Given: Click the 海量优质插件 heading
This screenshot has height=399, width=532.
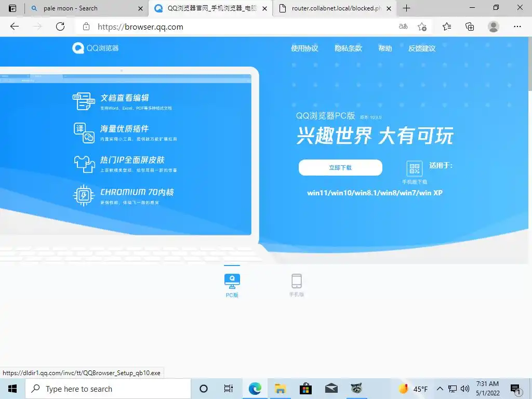Looking at the screenshot, I should [x=125, y=129].
